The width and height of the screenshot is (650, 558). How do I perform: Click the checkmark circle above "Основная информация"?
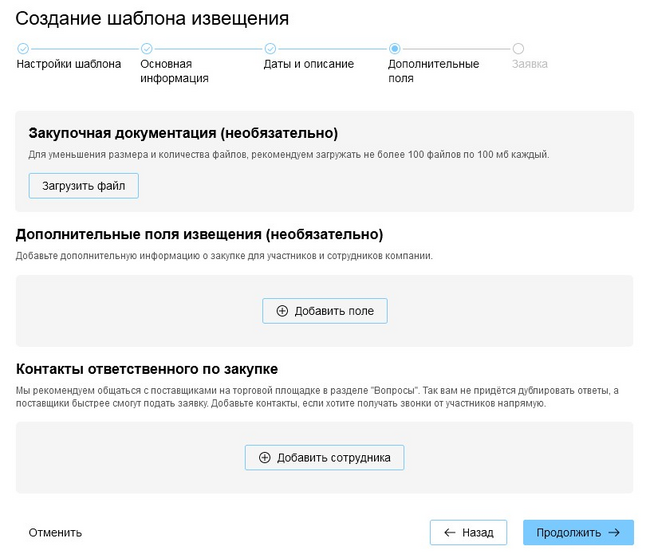click(x=146, y=48)
